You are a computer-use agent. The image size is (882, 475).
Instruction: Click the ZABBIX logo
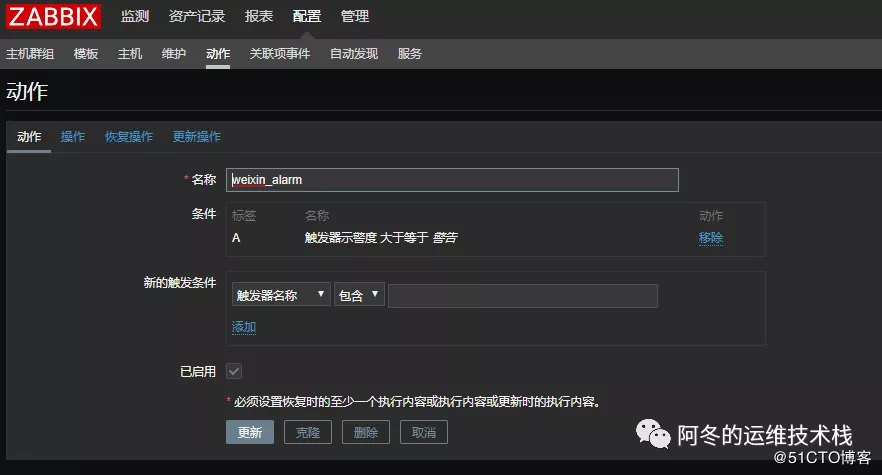[x=53, y=16]
